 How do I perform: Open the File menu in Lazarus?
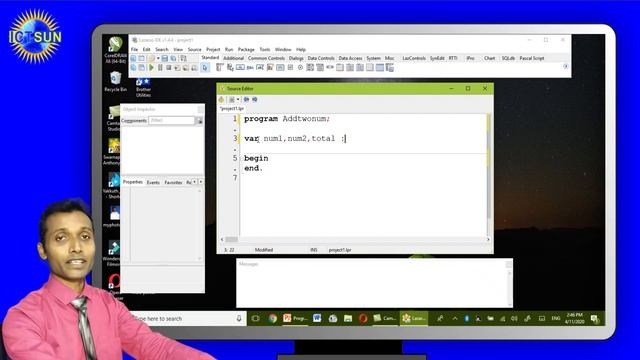[x=134, y=49]
